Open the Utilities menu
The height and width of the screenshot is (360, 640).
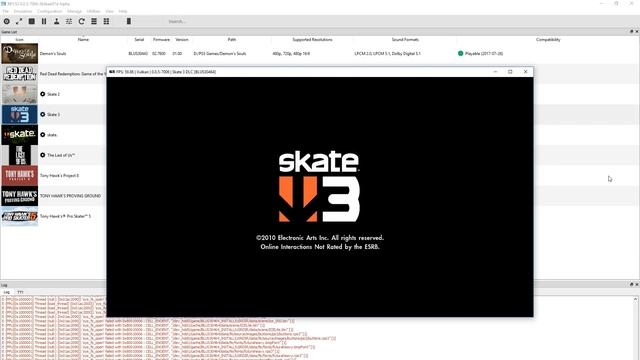[x=93, y=11]
